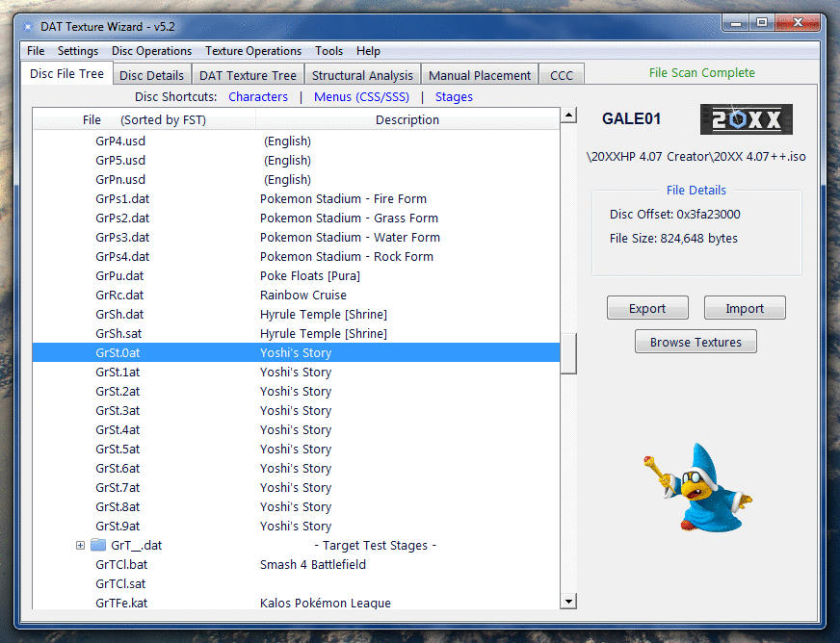840x643 pixels.
Task: Select the GrSt.1at Yoshi's Story row
Action: pos(297,373)
